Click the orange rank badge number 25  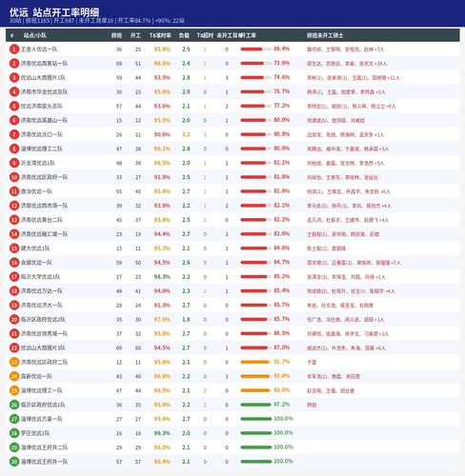click(14, 390)
